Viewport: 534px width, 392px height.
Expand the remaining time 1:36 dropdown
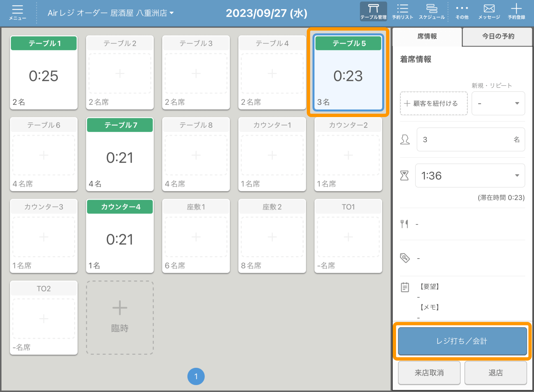point(470,175)
